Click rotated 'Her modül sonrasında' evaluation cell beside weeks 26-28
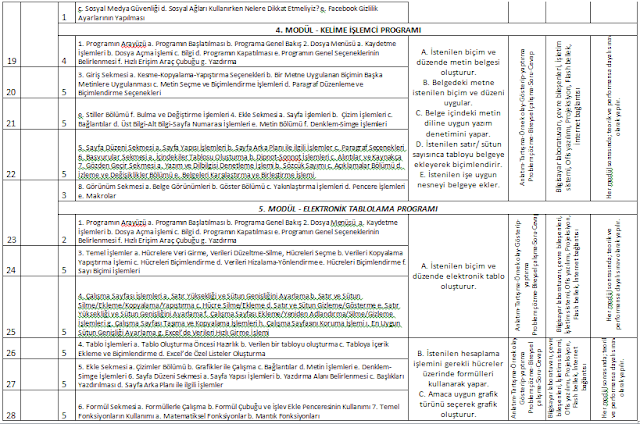 point(614,379)
